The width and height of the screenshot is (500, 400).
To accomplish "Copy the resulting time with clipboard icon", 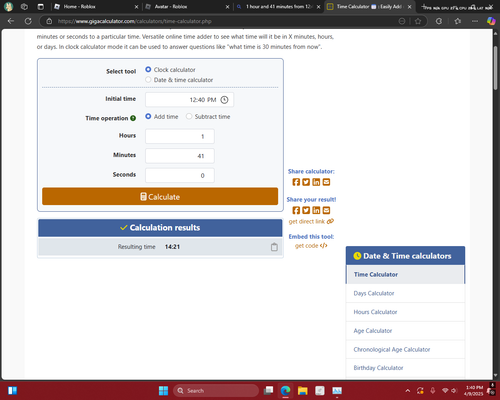I will click(x=274, y=247).
